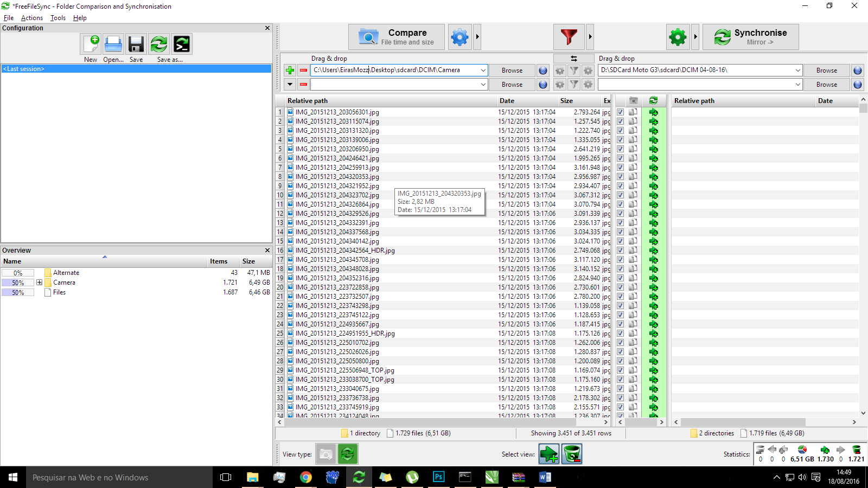Open the Help menu
Screen dimensions: 868x488
[x=80, y=18]
